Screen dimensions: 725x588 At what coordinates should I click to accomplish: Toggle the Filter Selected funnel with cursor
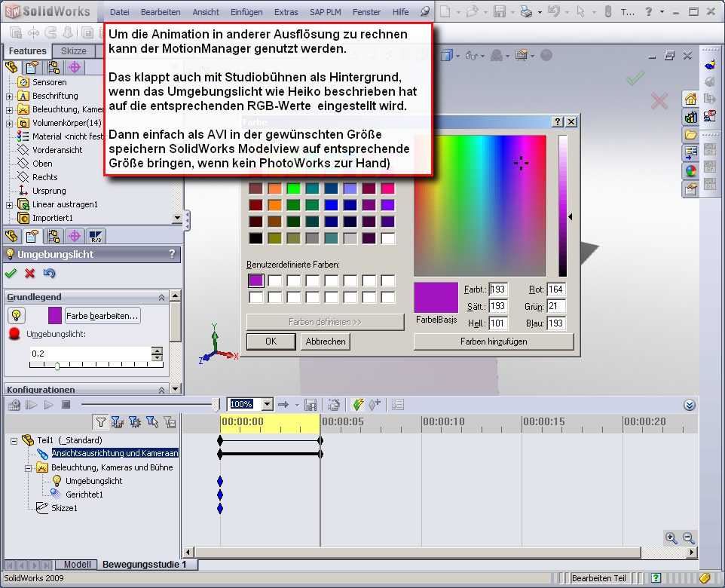coord(152,421)
